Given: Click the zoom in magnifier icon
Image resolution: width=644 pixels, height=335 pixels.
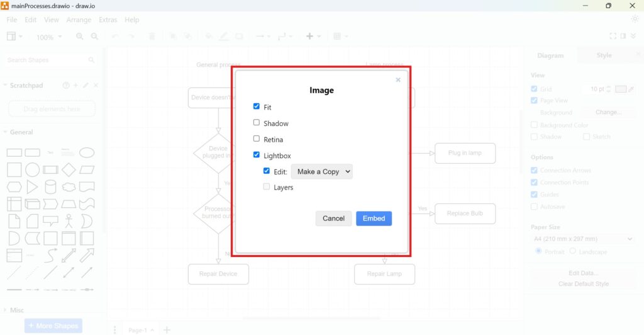Looking at the screenshot, I should [x=80, y=37].
